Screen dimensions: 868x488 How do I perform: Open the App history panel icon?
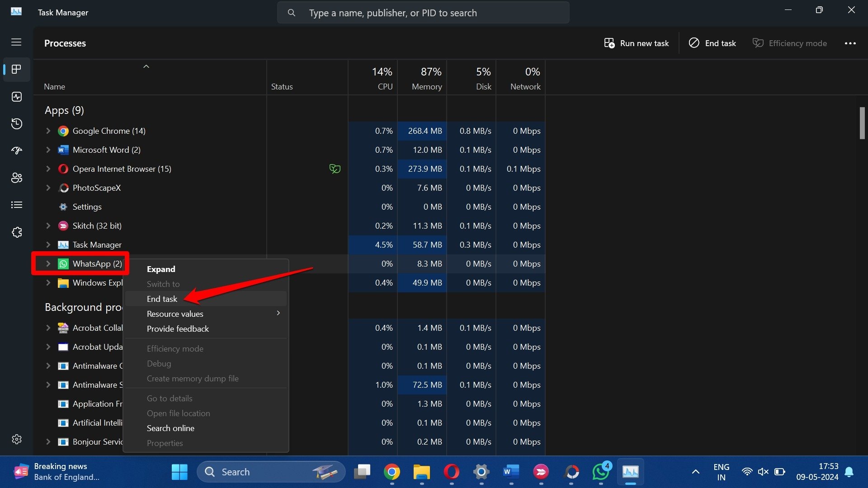tap(16, 123)
